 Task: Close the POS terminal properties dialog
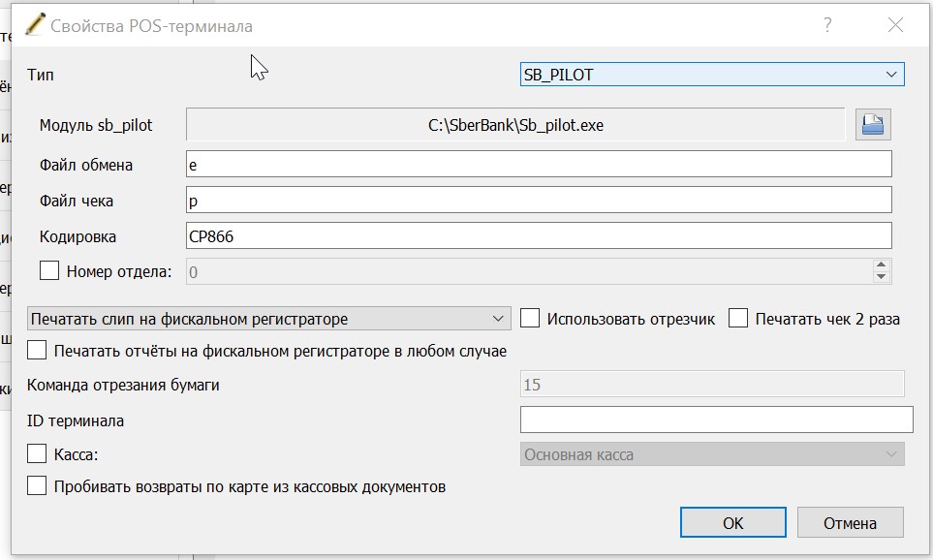pos(895,25)
